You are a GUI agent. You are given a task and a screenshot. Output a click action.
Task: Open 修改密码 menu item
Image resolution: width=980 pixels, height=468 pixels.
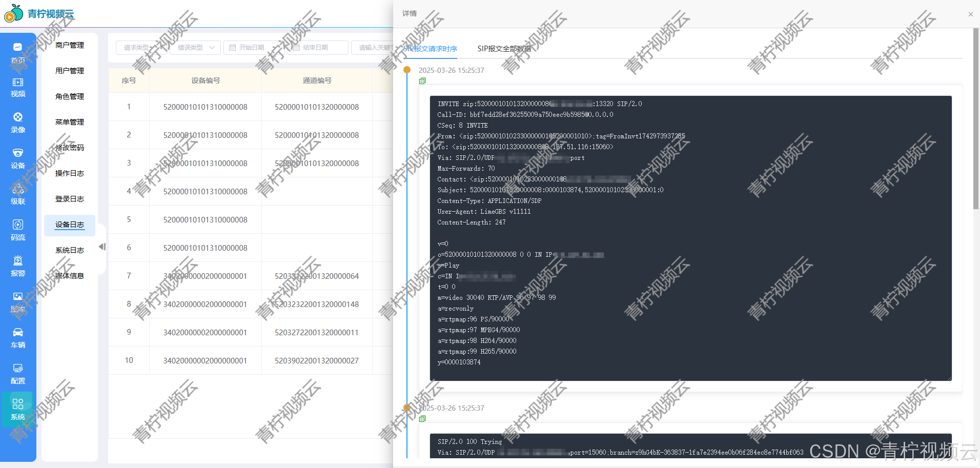pos(70,148)
